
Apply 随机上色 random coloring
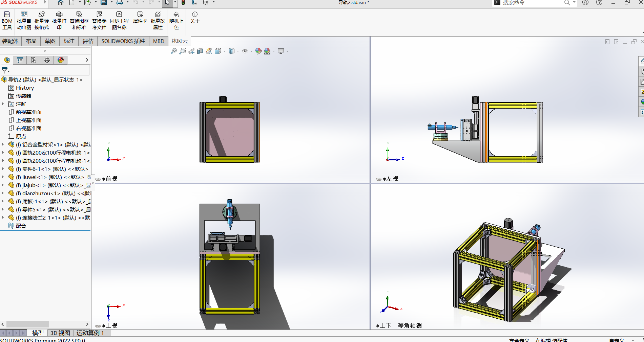pos(176,20)
